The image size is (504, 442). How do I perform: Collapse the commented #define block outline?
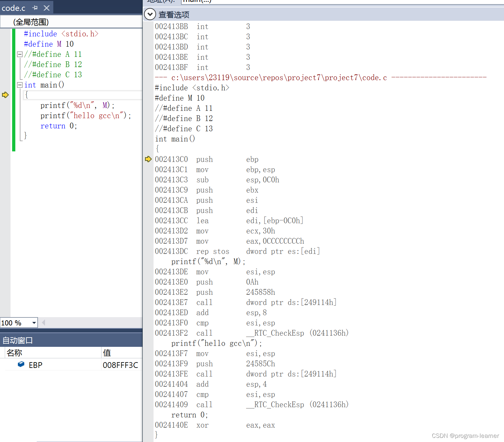(20, 54)
